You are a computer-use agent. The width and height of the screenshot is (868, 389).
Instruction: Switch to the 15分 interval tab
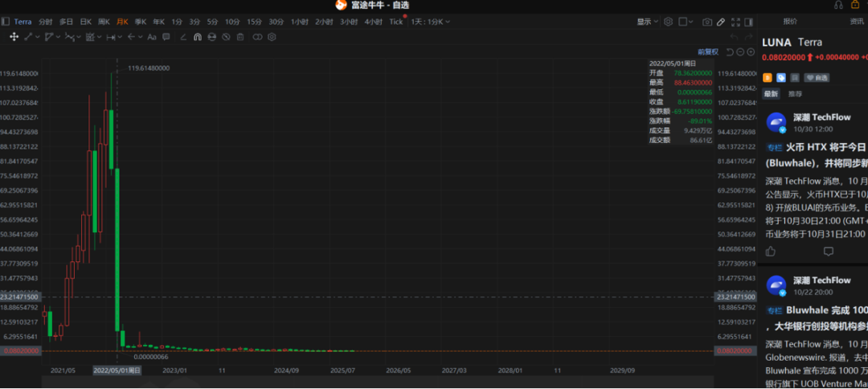point(254,22)
